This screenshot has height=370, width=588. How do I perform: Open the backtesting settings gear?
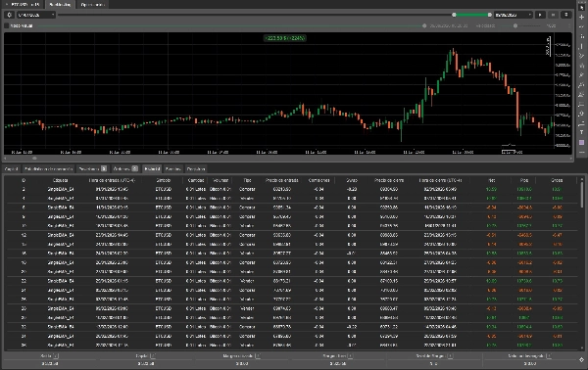pyautogui.click(x=10, y=15)
